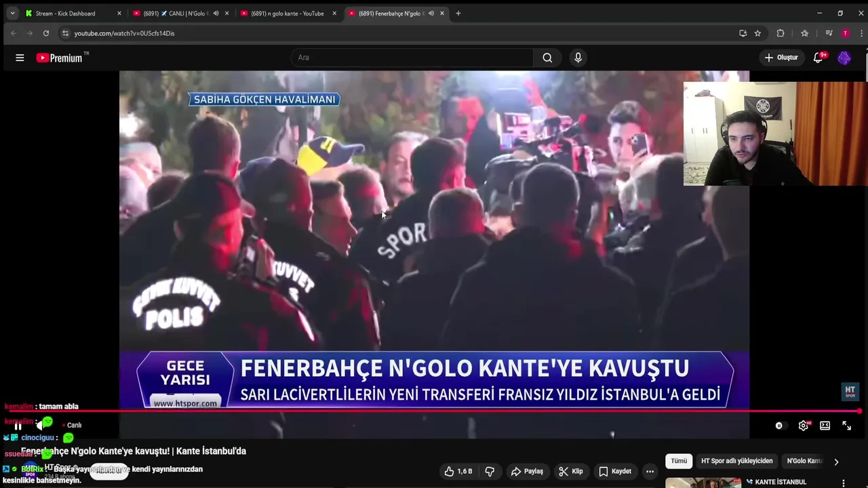Close the Stream - Kick Dashboard tab
Viewport: 868px width, 488px height.
(x=119, y=13)
